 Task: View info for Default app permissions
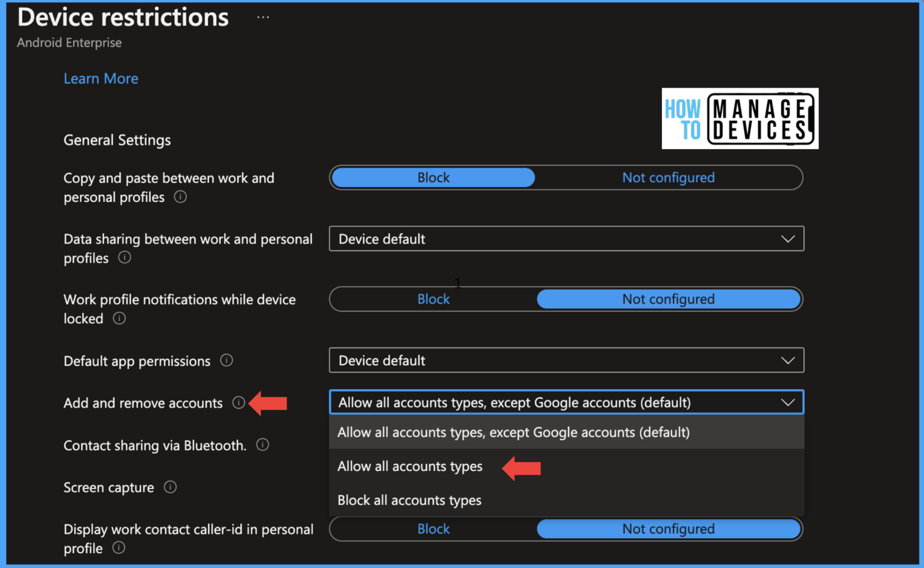pyautogui.click(x=226, y=360)
